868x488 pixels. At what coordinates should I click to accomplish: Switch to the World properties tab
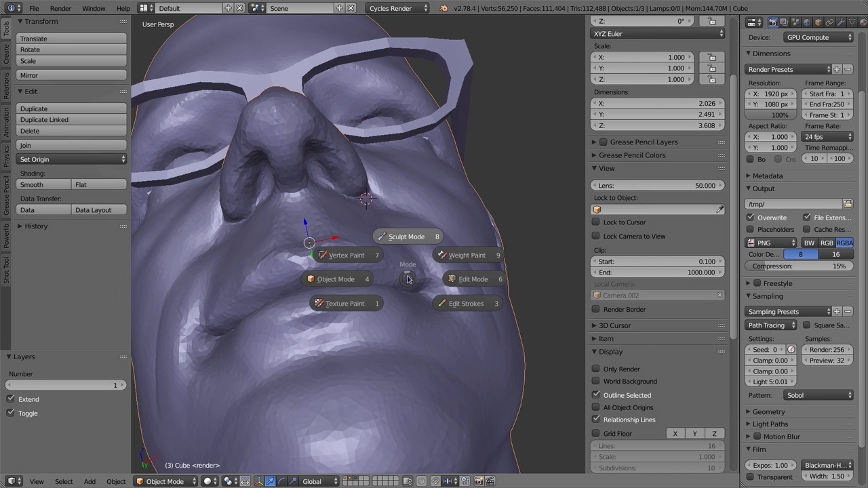point(806,22)
